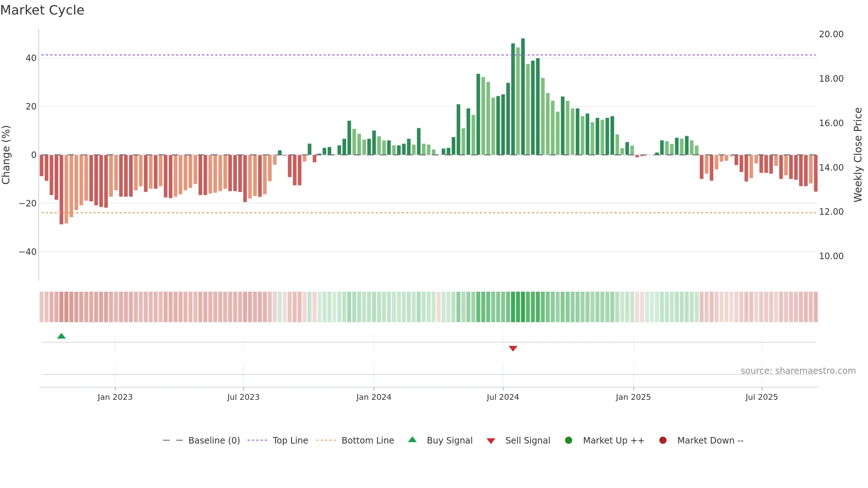This screenshot has height=488, width=868.
Task: Click the Weekly Close Price axis title
Action: coord(858,155)
